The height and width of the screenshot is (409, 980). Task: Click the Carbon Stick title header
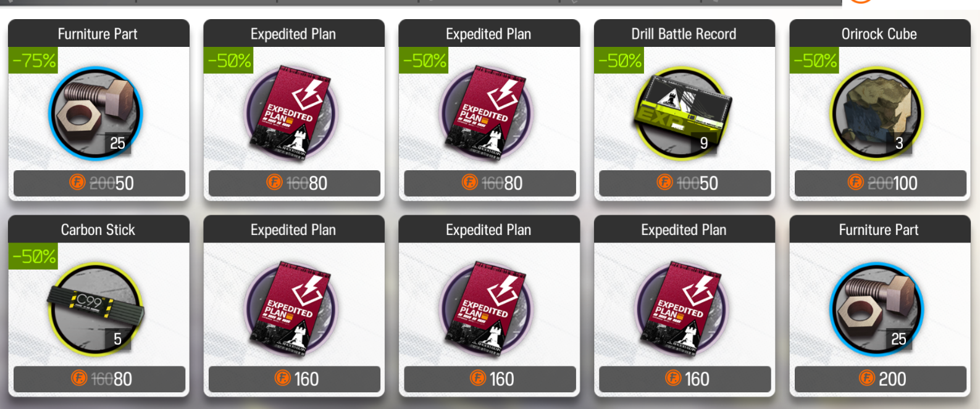click(x=98, y=229)
